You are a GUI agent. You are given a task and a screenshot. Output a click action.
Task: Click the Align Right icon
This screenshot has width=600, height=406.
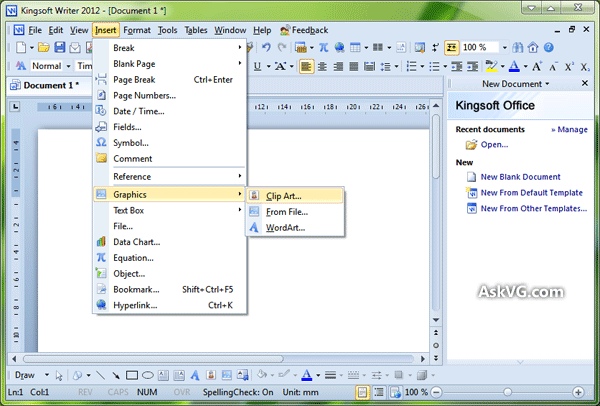point(338,67)
